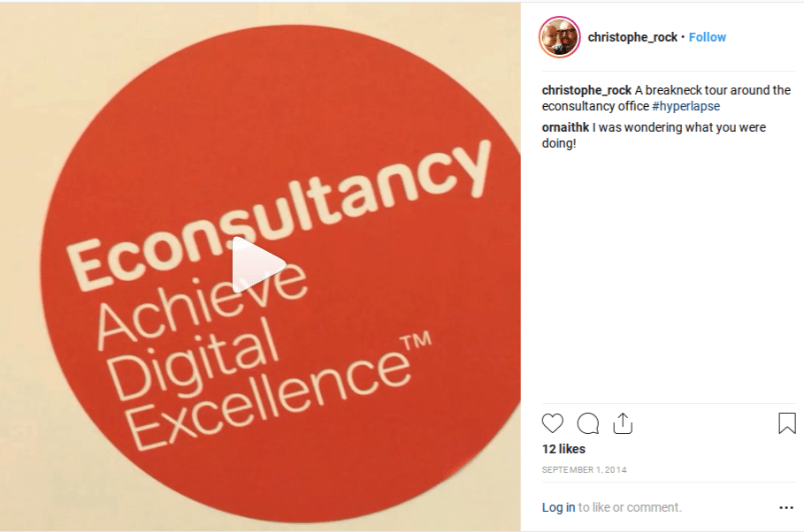
Task: Open the christophe_rock username in the header
Action: click(x=632, y=37)
